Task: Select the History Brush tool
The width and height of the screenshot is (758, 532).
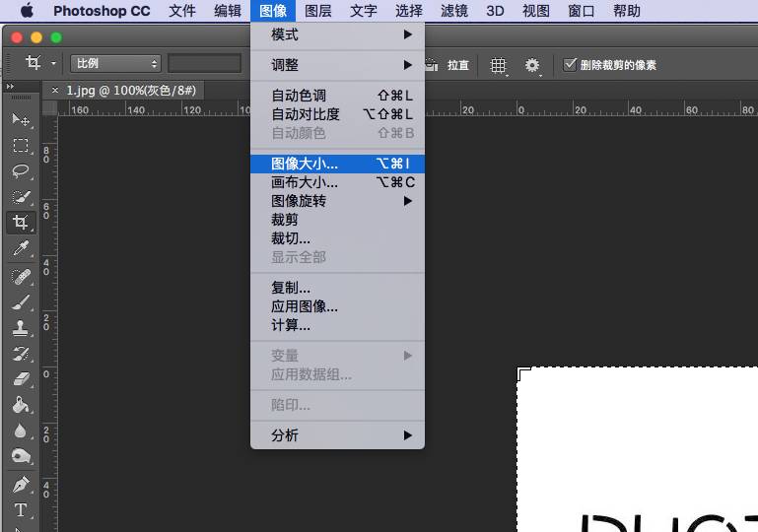Action: (21, 355)
